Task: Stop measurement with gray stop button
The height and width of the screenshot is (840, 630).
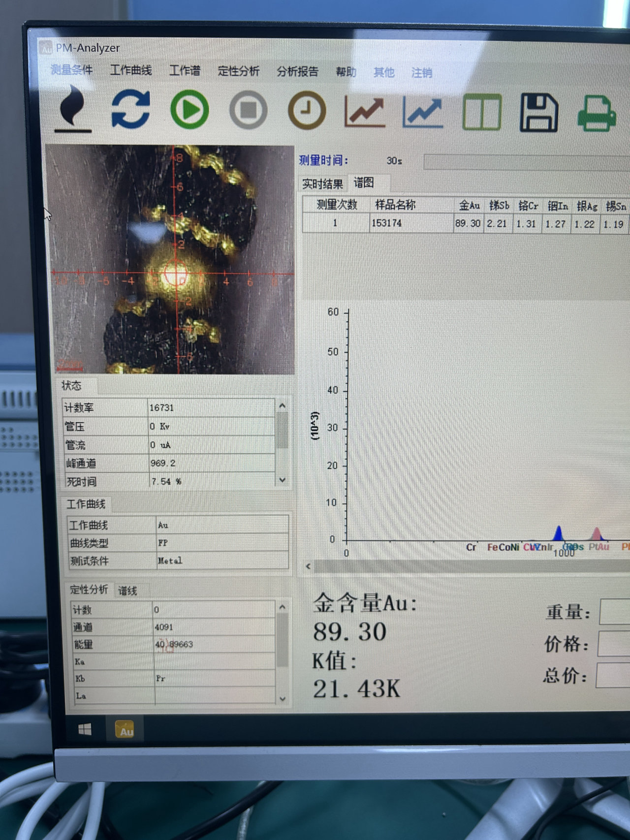Action: coord(249,110)
